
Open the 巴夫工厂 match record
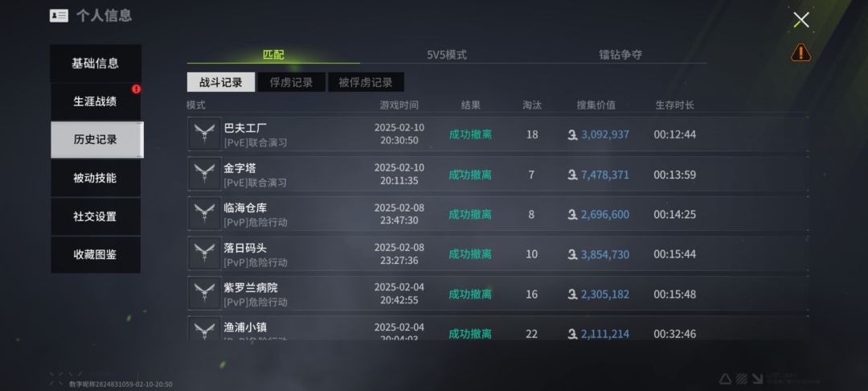click(x=497, y=134)
